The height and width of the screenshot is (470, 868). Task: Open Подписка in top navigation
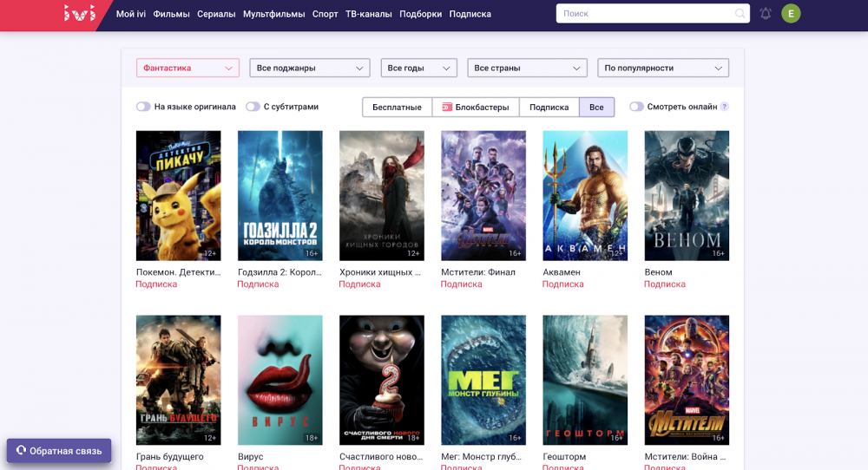point(470,14)
